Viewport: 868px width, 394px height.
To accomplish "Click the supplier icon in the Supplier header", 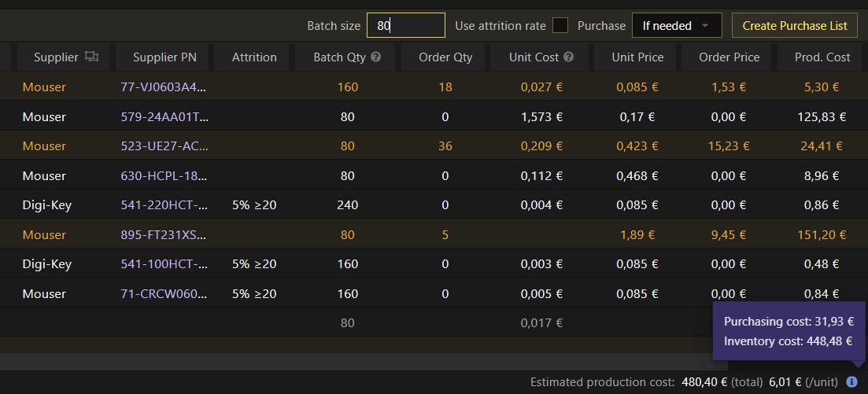I will tap(91, 57).
